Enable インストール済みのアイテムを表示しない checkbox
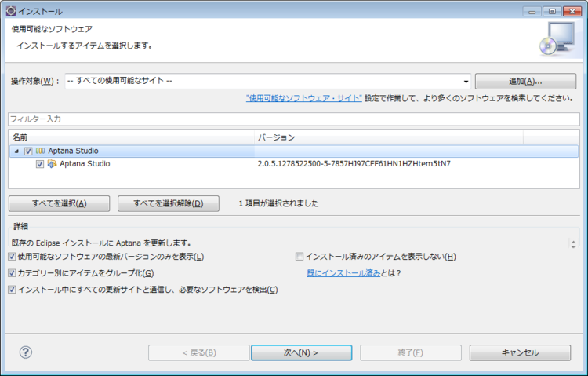Screen dimensions: 588x376 click(299, 257)
